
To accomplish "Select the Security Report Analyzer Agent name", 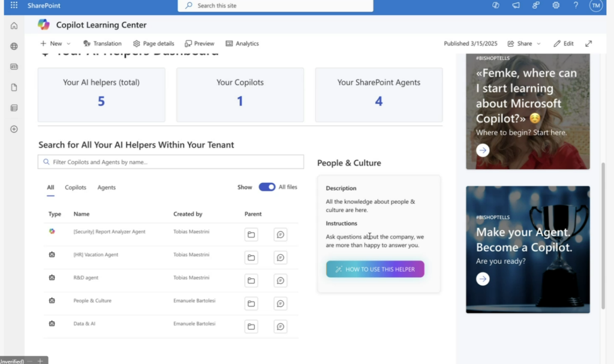I will click(109, 231).
